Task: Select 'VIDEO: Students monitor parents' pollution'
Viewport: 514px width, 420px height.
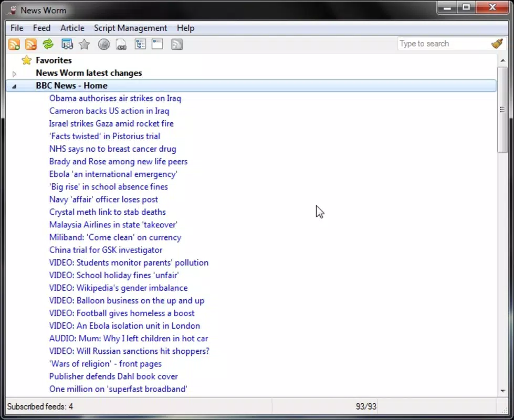Action: click(129, 262)
